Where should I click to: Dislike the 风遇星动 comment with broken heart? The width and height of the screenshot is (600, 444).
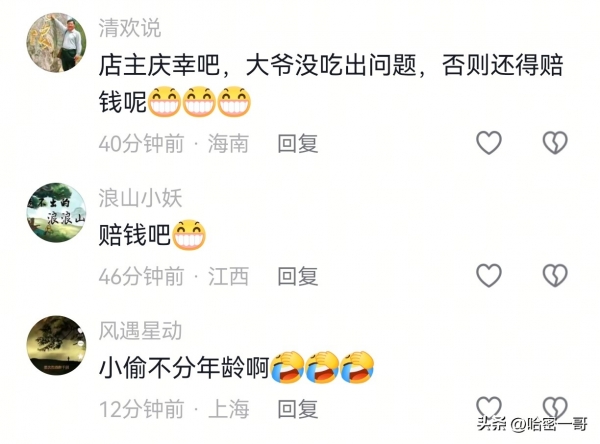pyautogui.click(x=555, y=406)
